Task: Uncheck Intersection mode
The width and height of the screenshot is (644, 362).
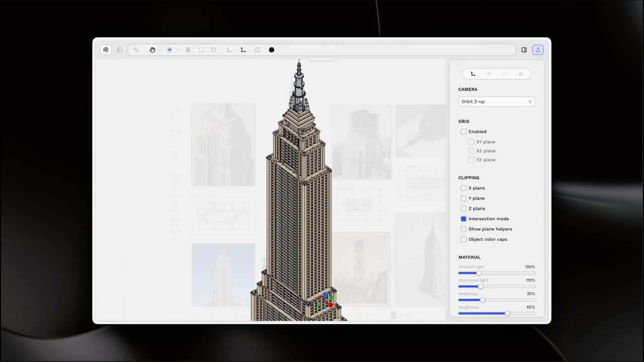Action: [463, 219]
